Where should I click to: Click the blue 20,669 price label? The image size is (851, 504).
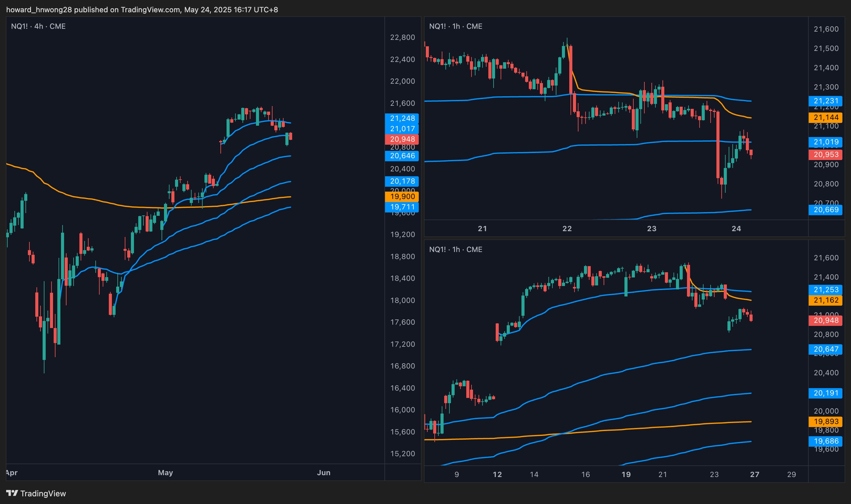point(826,210)
